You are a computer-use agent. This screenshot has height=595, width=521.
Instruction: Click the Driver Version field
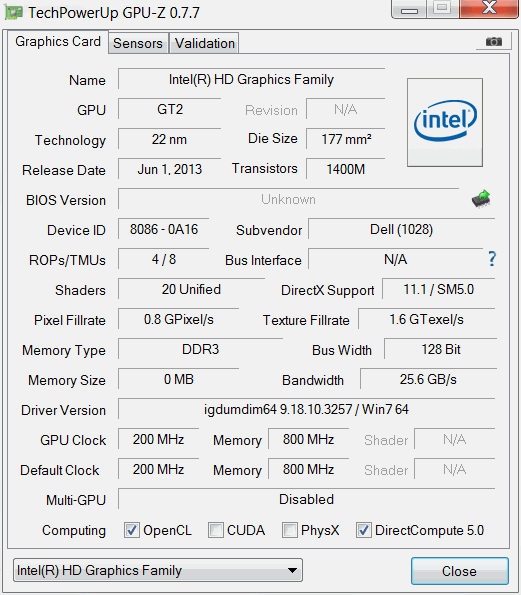coord(306,409)
